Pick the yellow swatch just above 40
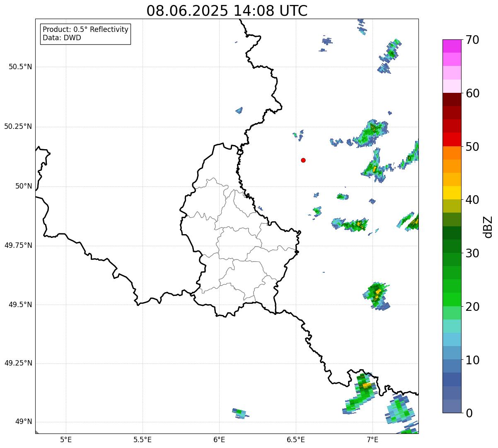Image resolution: width=498 pixels, height=448 pixels. tap(452, 193)
